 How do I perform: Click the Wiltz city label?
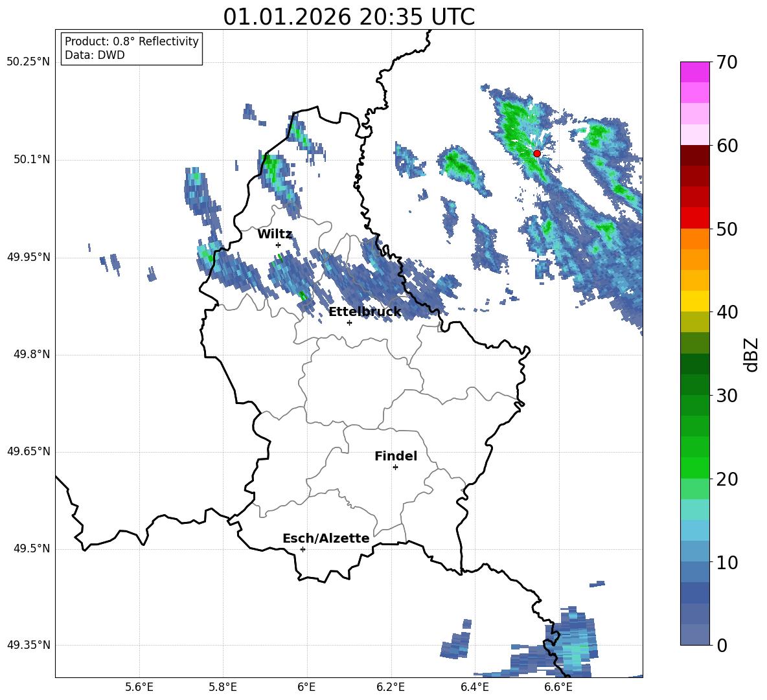pyautogui.click(x=275, y=234)
